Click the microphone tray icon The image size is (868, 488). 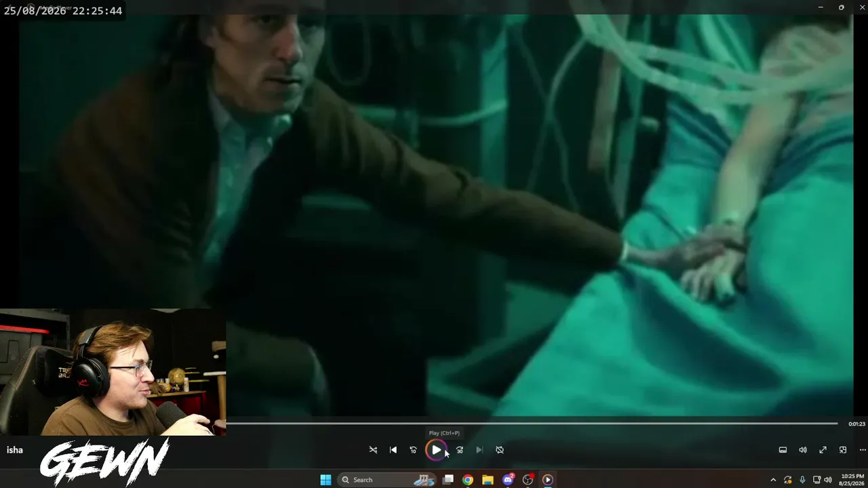(x=802, y=480)
